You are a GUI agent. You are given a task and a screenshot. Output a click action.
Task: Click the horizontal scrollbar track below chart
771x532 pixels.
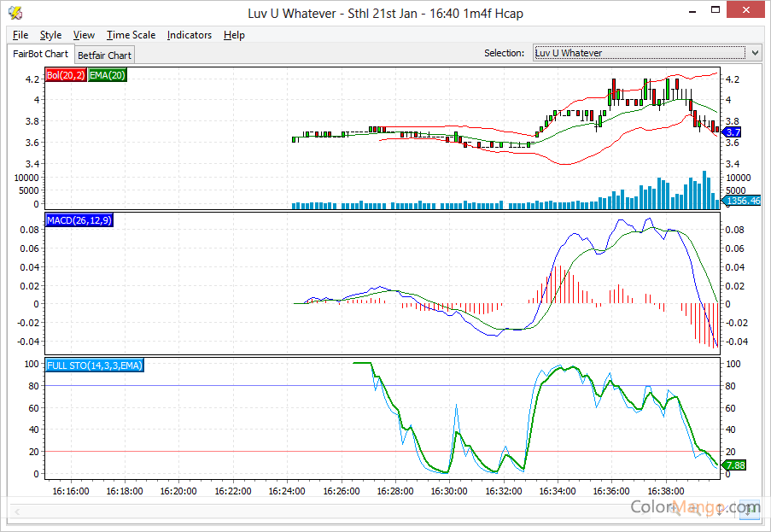342,510
